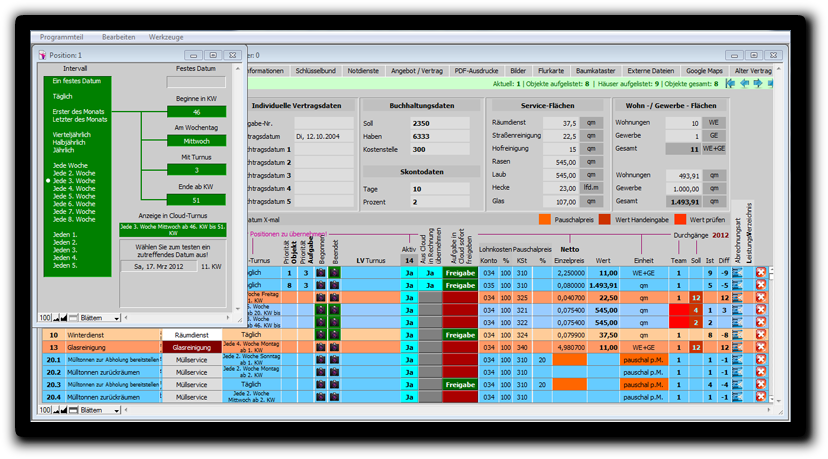Image resolution: width=828 pixels, height=459 pixels.
Task: Toggle Freigabe in row 20.3
Action: pos(460,385)
